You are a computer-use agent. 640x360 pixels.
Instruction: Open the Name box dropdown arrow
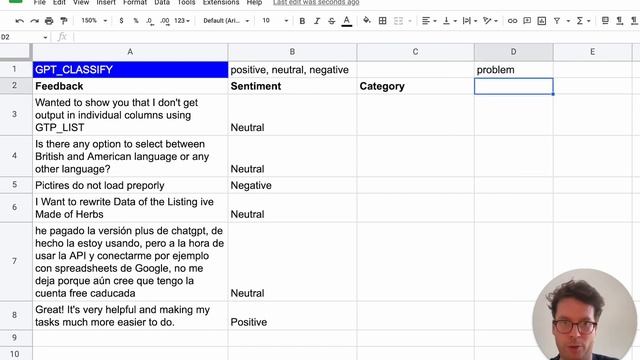click(45, 37)
